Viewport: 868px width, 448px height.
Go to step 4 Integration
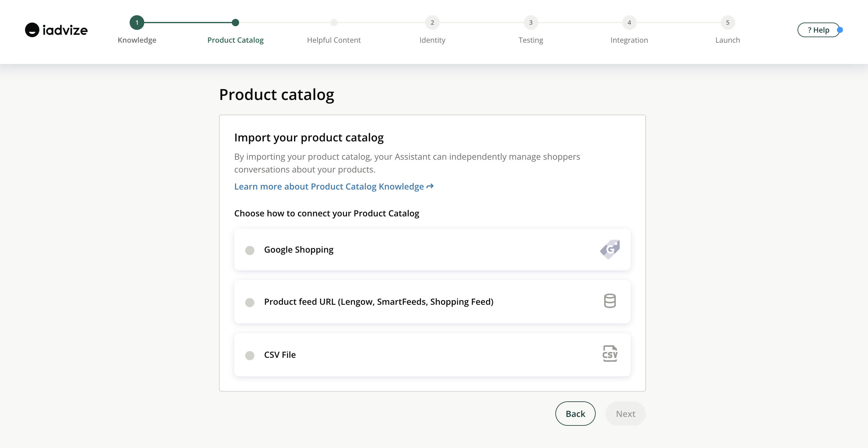pos(629,23)
